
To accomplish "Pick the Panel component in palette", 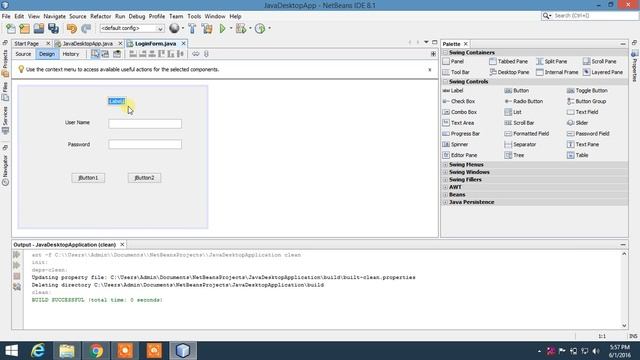I will coord(453,61).
